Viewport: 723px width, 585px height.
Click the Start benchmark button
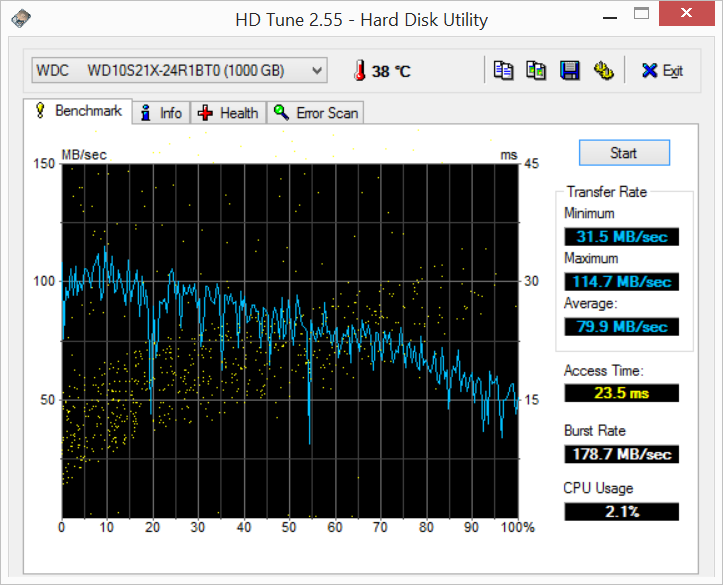pos(624,153)
